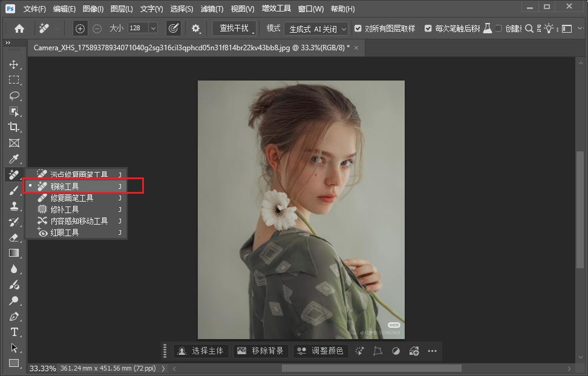Select the Eyedropper tool
The image size is (588, 376).
(x=14, y=159)
